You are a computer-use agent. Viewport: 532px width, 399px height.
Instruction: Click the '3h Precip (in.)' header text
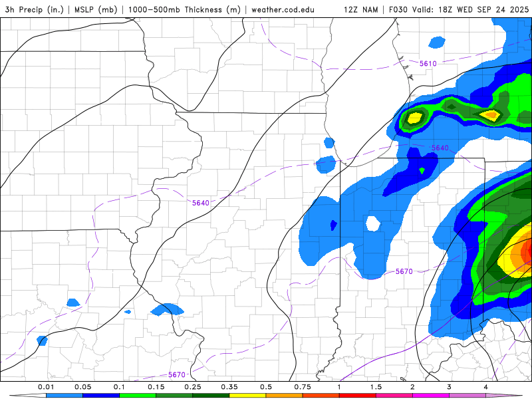[x=35, y=10]
